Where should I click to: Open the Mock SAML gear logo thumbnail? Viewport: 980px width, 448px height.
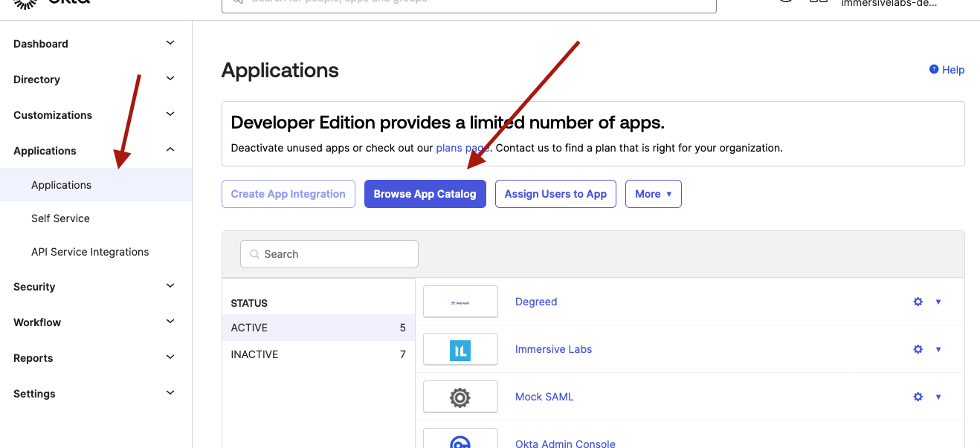tap(460, 397)
